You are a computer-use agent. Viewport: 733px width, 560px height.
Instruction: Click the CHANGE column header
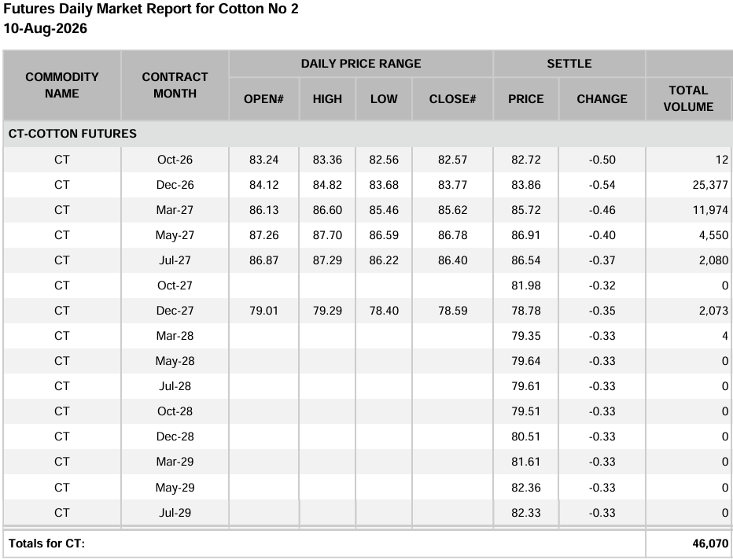602,99
